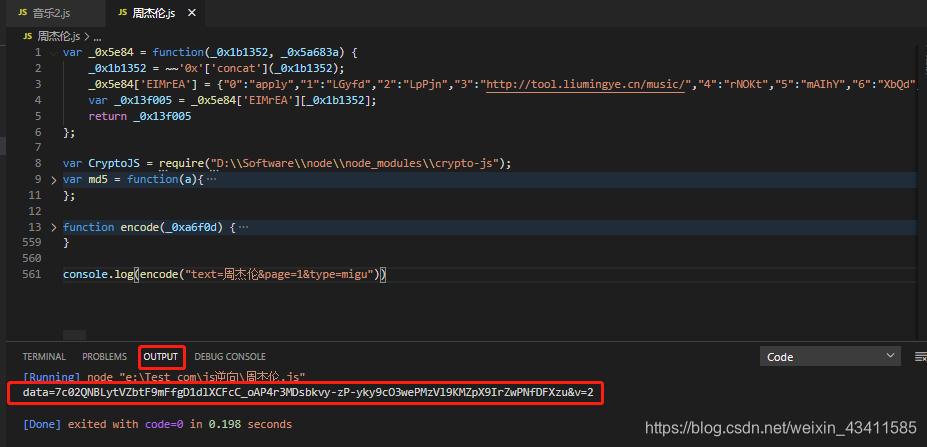The height and width of the screenshot is (447, 927).
Task: Click line number 1 in the gutter
Action: (x=38, y=53)
